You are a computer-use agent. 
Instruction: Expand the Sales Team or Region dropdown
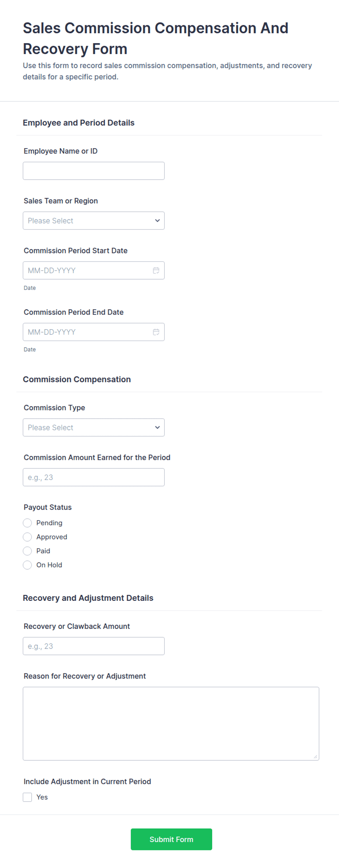[94, 220]
